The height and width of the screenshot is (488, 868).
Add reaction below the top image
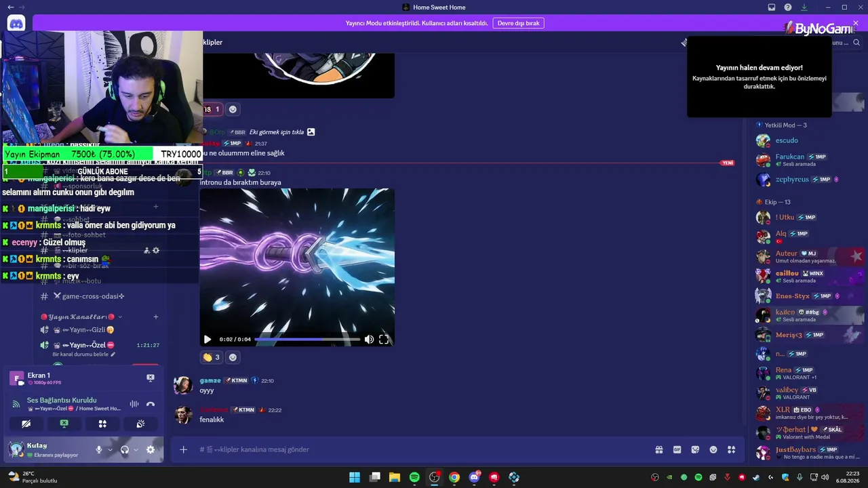tap(233, 109)
